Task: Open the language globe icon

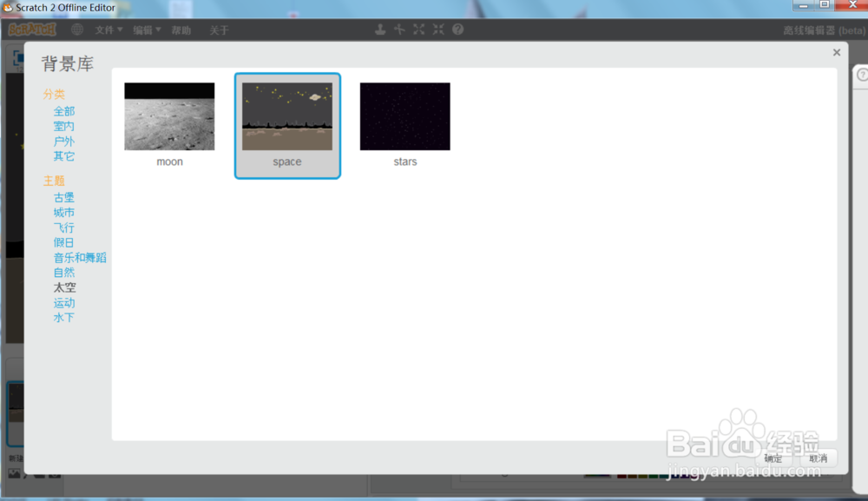Action: pos(77,30)
